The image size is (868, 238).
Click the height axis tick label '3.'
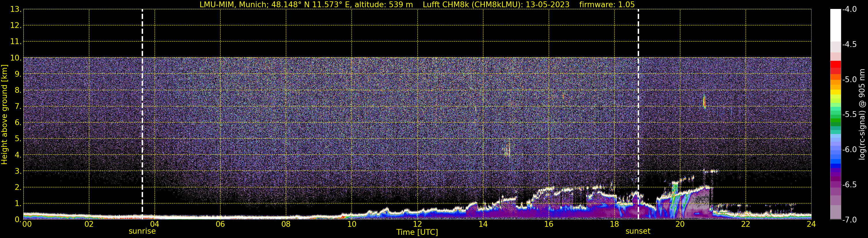(18, 171)
